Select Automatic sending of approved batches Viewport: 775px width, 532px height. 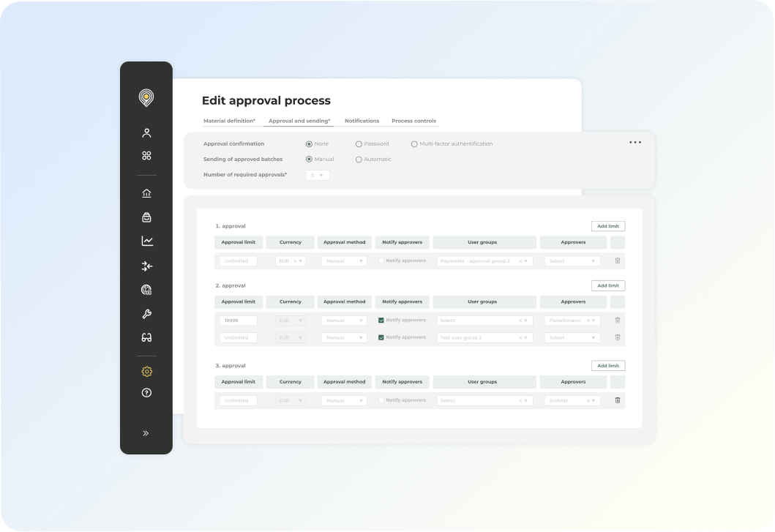359,160
